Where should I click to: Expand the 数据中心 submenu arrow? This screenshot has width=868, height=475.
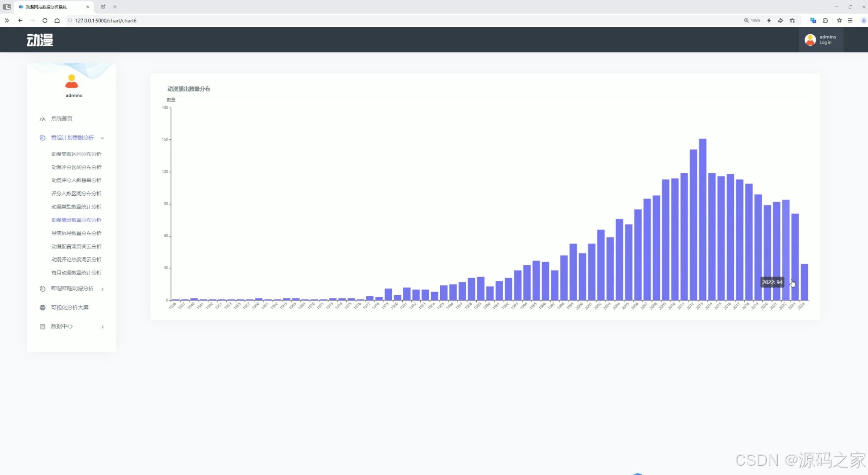[102, 327]
